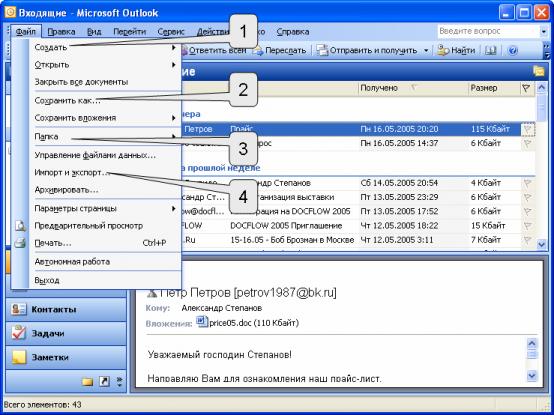The height and width of the screenshot is (415, 554).
Task: Click the Введите вопрос input field
Action: click(x=488, y=31)
